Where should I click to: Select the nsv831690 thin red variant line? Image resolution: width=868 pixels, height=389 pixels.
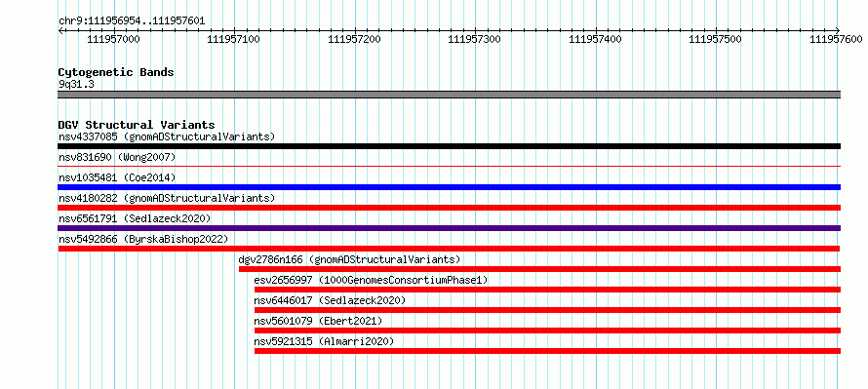point(449,166)
